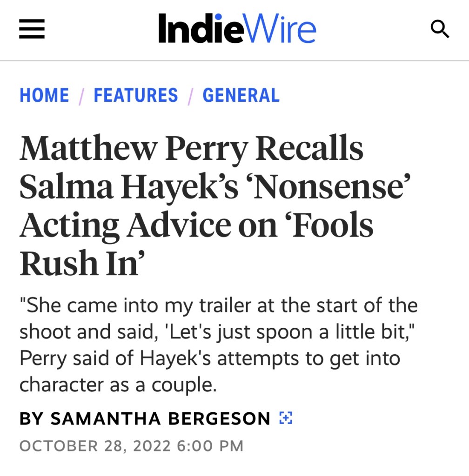Viewport: 469px width, 476px height.
Task: Click the slash between FEATURES and GENERAL
Action: (x=190, y=96)
